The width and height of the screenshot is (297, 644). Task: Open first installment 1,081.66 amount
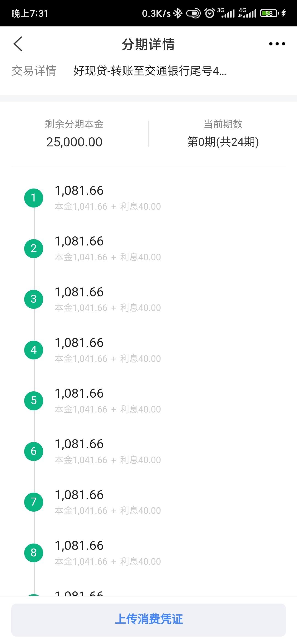pos(79,190)
